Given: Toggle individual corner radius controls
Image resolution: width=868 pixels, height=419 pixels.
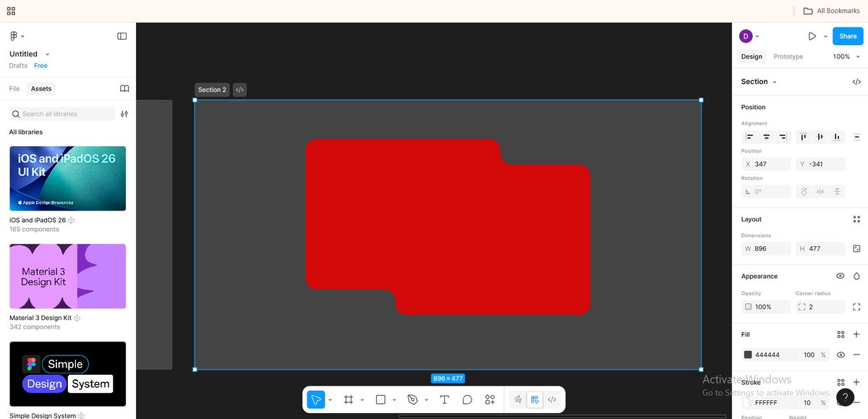Looking at the screenshot, I should [x=856, y=307].
